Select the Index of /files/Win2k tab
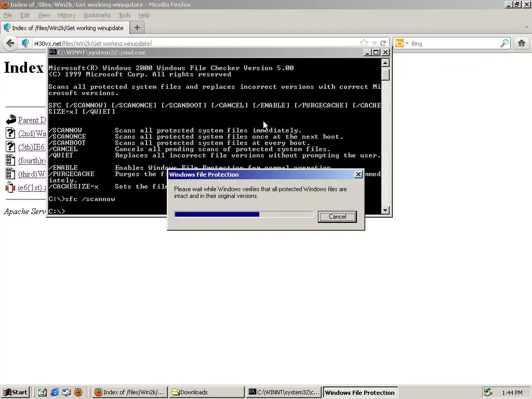The image size is (532, 399). 64,28
